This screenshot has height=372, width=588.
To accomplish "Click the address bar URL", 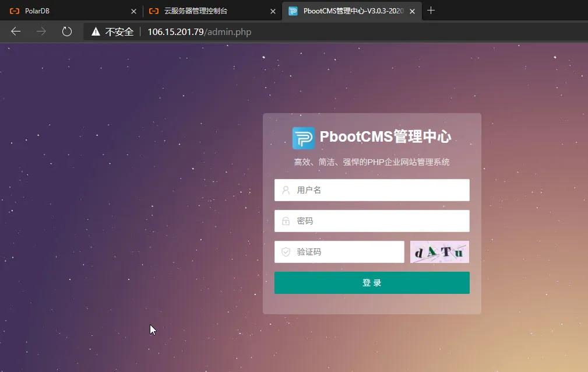I will click(x=200, y=32).
